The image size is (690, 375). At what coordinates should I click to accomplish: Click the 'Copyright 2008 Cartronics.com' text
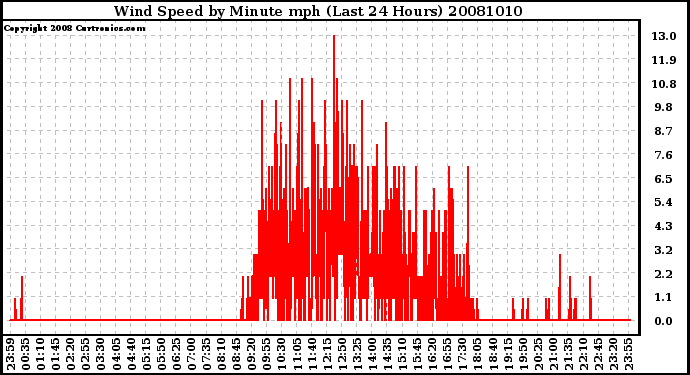(74, 28)
